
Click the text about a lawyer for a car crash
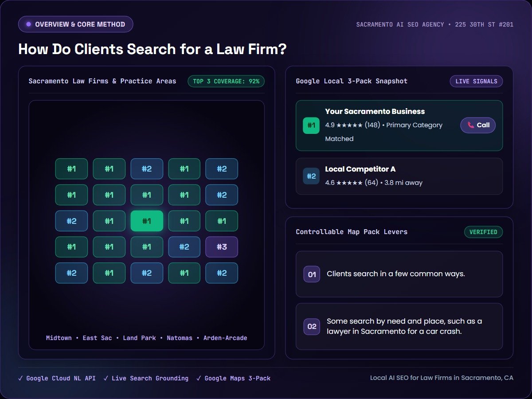404,326
